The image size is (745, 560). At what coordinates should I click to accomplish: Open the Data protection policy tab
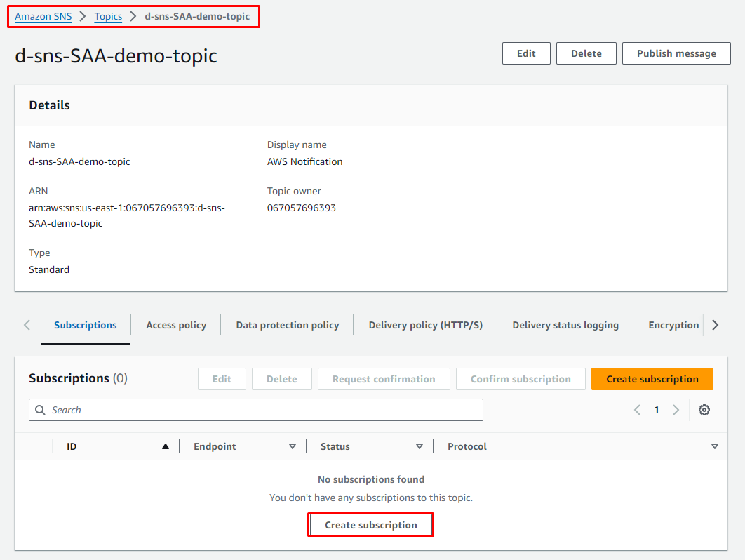(x=287, y=325)
